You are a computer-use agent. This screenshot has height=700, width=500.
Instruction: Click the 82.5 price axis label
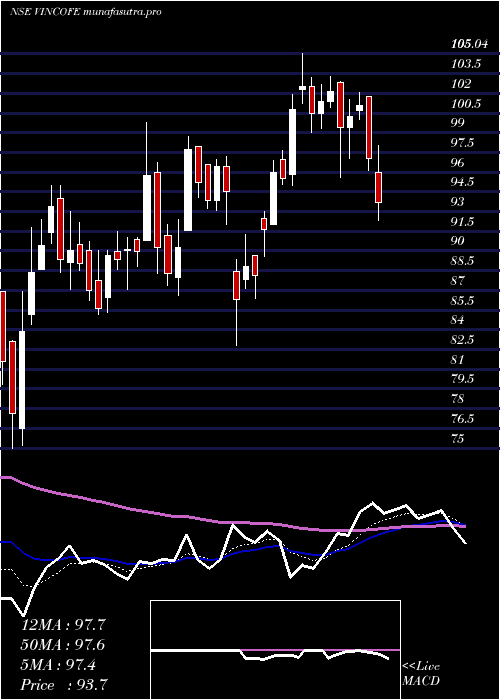463,340
